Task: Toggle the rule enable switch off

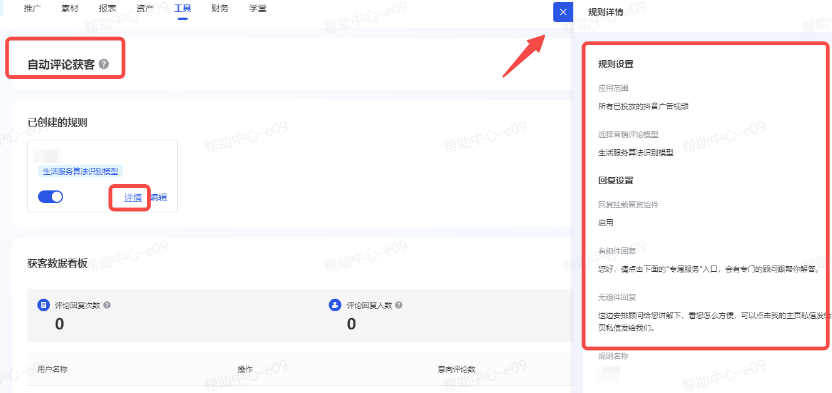Action: pos(50,197)
